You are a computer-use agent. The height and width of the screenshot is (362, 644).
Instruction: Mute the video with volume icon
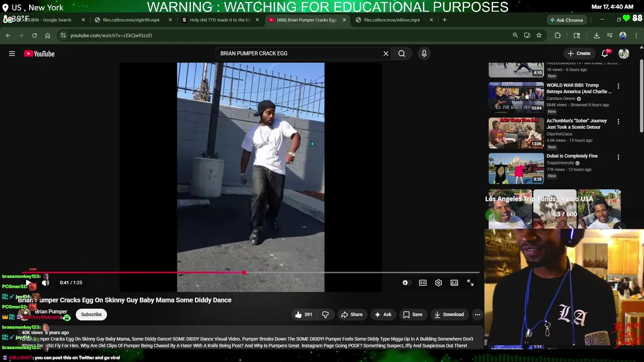(x=45, y=283)
